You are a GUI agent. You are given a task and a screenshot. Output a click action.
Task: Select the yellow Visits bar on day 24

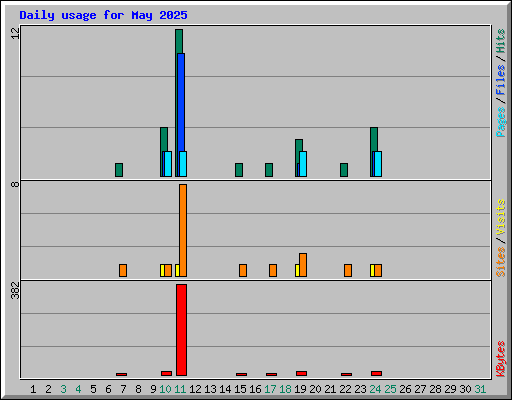pyautogui.click(x=372, y=270)
